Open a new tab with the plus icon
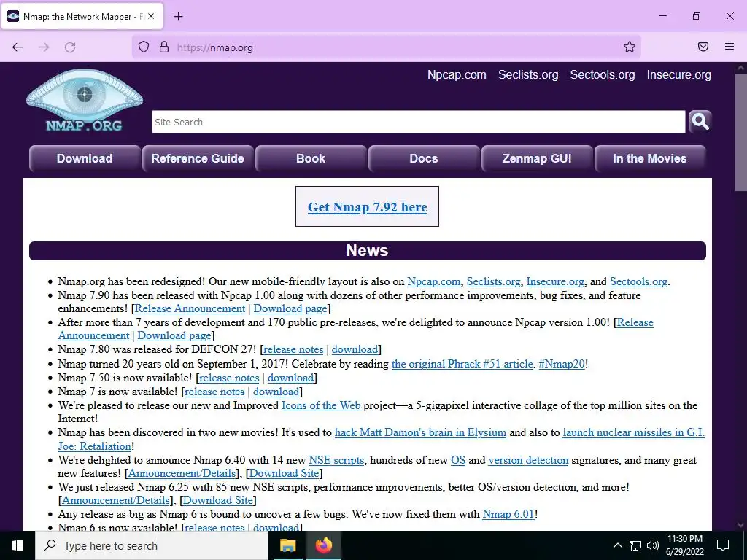747x560 pixels. point(178,17)
